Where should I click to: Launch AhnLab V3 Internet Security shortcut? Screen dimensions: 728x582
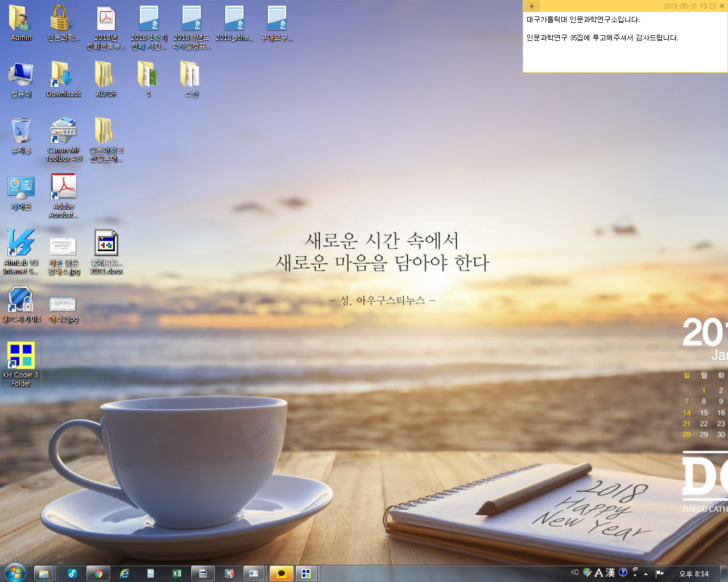tap(21, 252)
